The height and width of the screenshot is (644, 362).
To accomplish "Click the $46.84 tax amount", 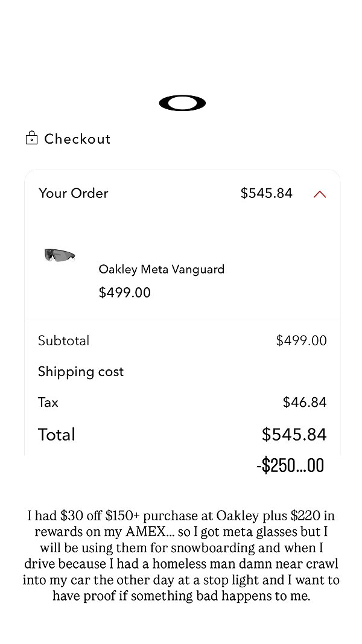I will 305,402.
